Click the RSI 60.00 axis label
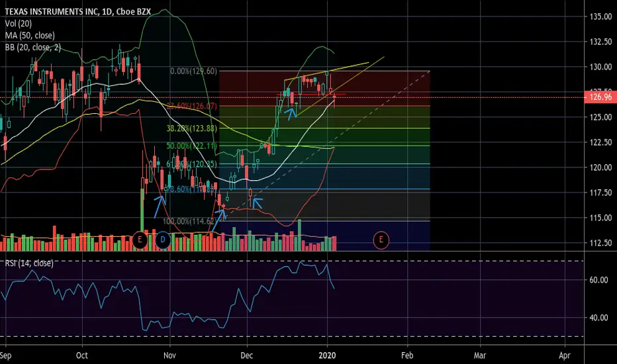The image size is (617, 364). tap(598, 280)
